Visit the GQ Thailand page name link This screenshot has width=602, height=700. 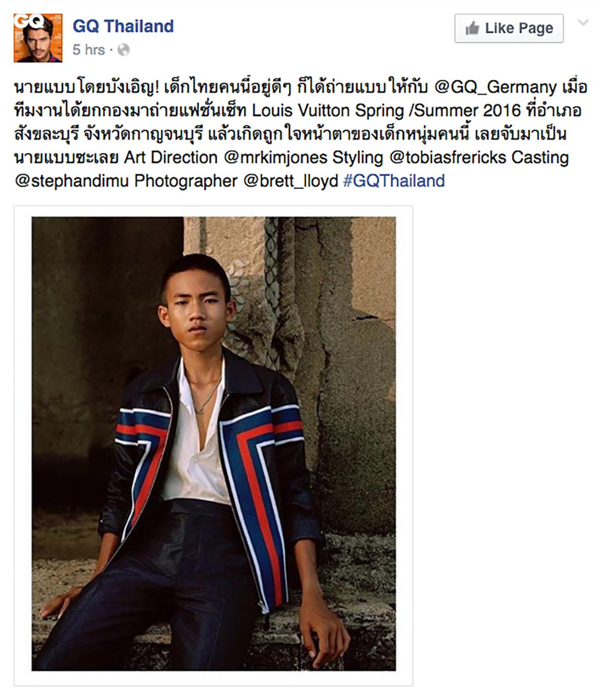123,26
